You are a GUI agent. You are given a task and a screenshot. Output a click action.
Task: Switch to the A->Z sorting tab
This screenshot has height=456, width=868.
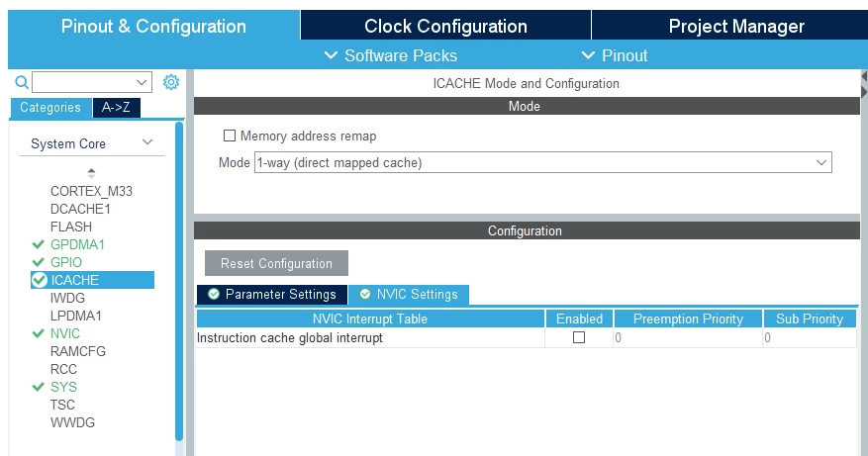pos(116,108)
